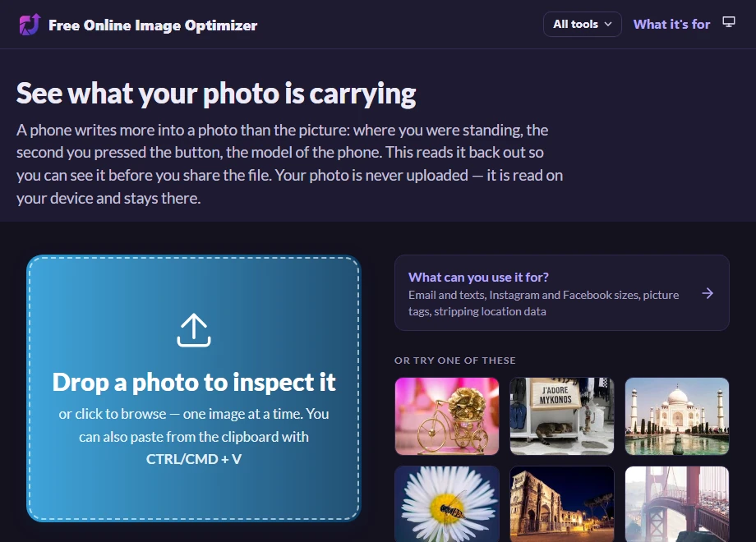Click the OR TRY ONE OF THESE label
The image size is (756, 542).
[455, 361]
